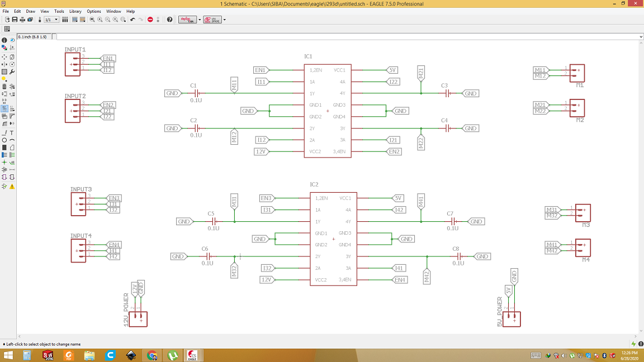Screen dimensions: 644x362
Task: Select the Bus tool
Action: (4, 155)
